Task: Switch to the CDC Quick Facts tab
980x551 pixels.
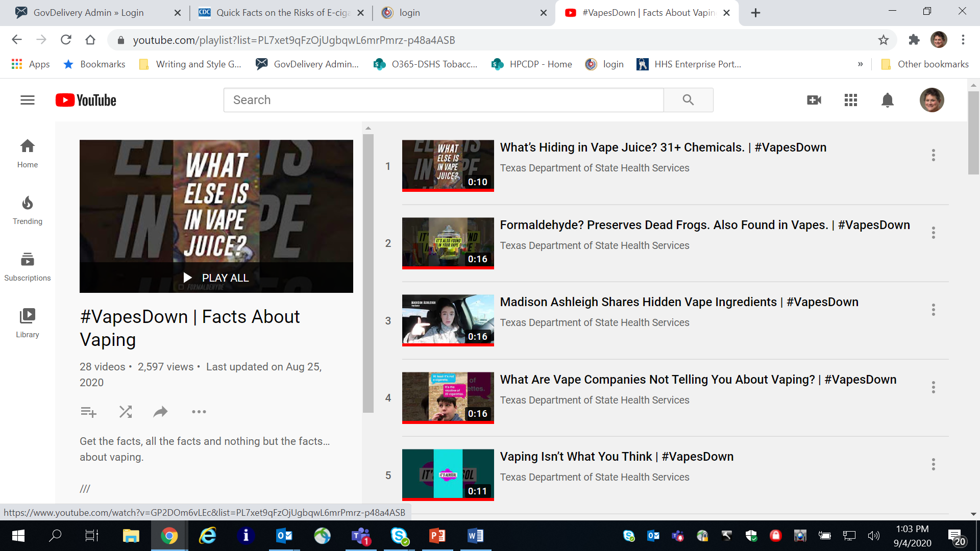Action: (x=278, y=12)
